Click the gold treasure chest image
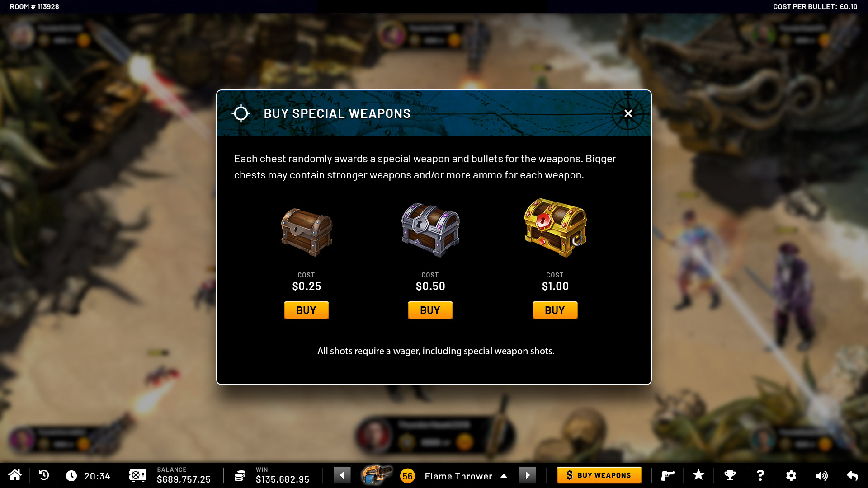 [555, 228]
